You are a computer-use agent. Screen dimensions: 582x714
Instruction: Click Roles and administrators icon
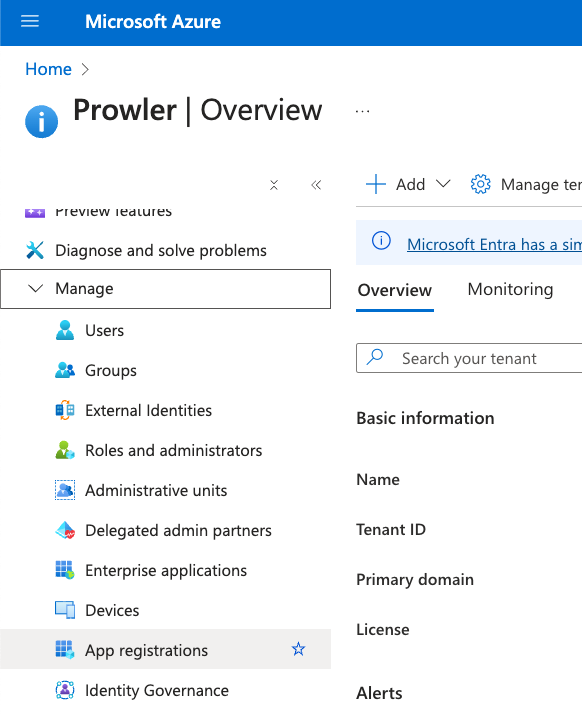(65, 450)
